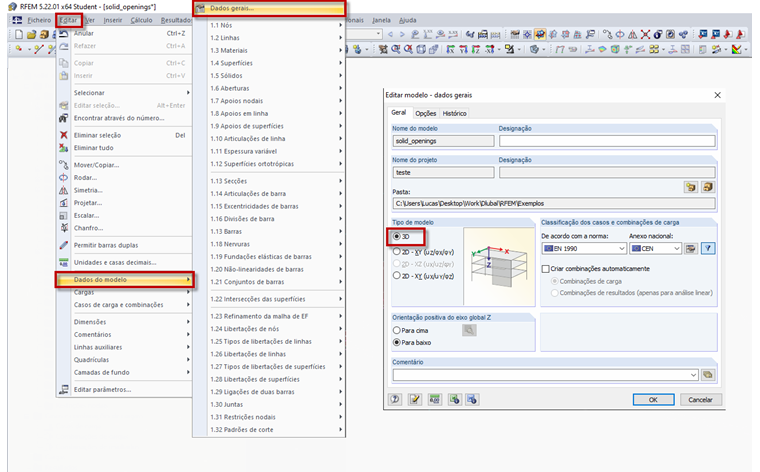Expand the 1.13 Secções submenu
The height and width of the screenshot is (472, 760).
click(x=275, y=181)
